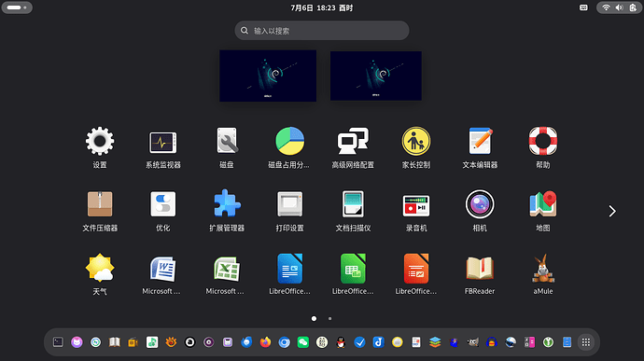The height and width of the screenshot is (361, 644).
Task: Click the Show Applications grid button
Action: click(586, 342)
